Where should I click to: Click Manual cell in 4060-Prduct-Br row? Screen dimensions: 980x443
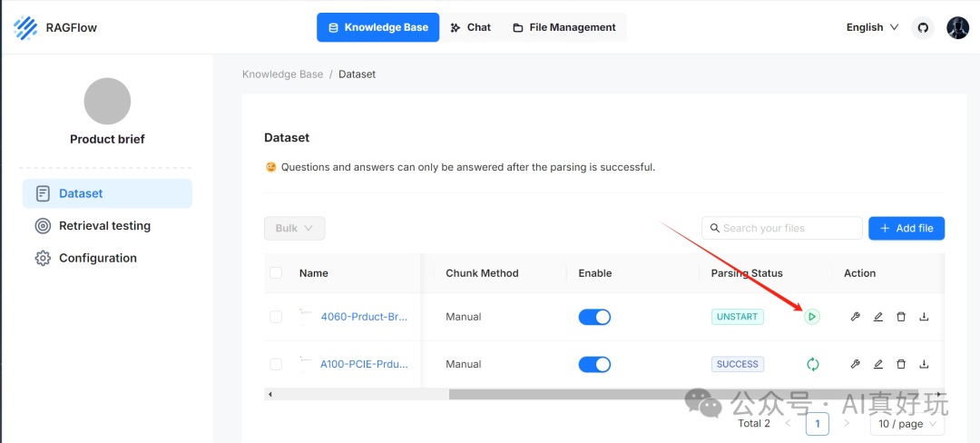[463, 317]
